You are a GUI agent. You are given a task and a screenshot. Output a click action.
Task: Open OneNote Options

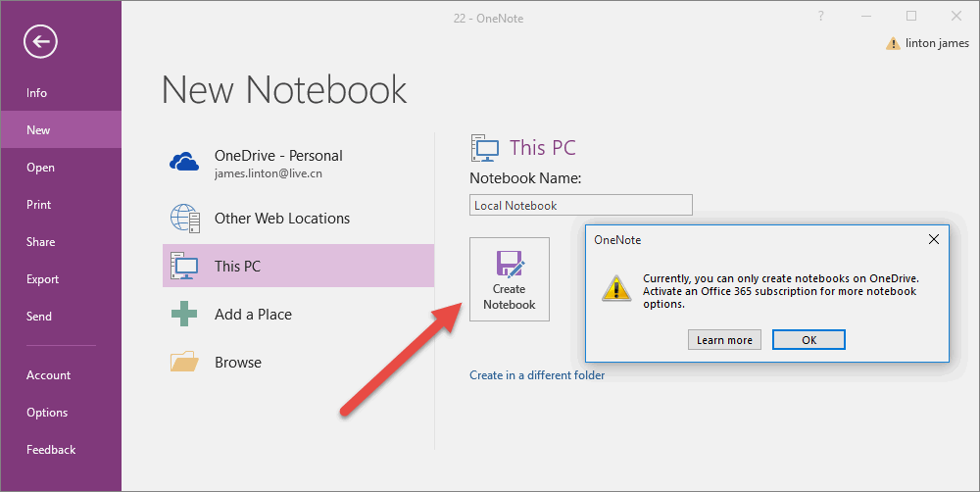(47, 413)
